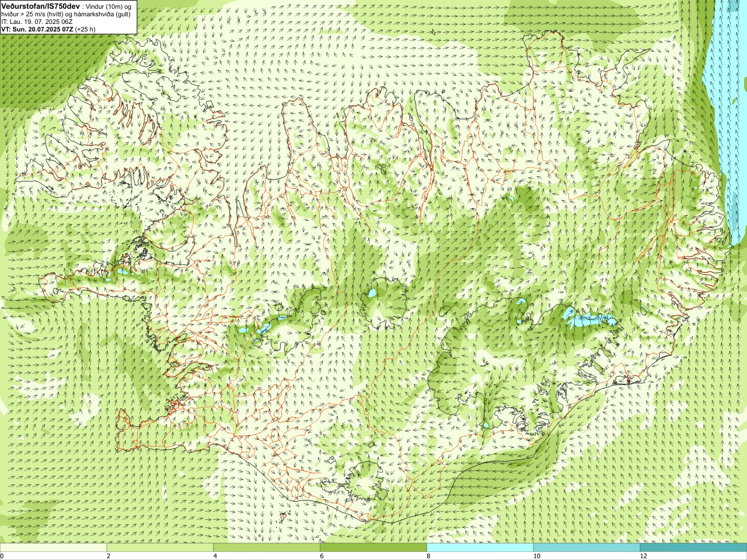Click the legend scale label "4"
The height and width of the screenshot is (560, 747).
click(215, 556)
